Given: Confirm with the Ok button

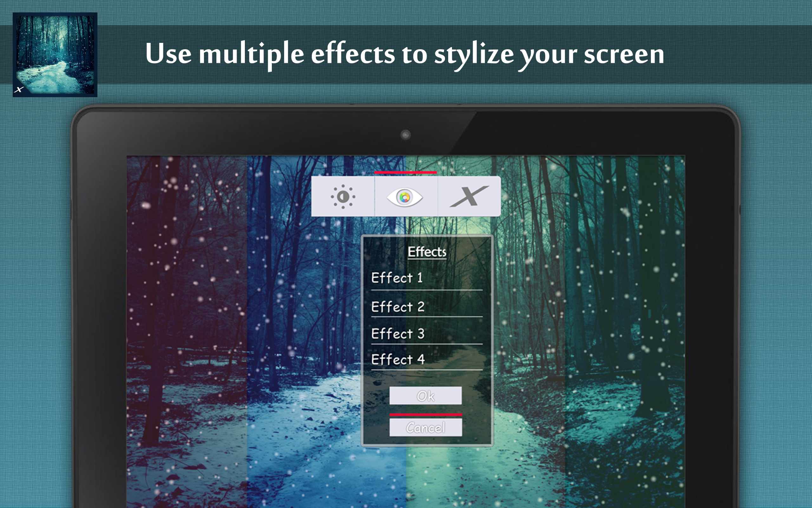Looking at the screenshot, I should (425, 396).
